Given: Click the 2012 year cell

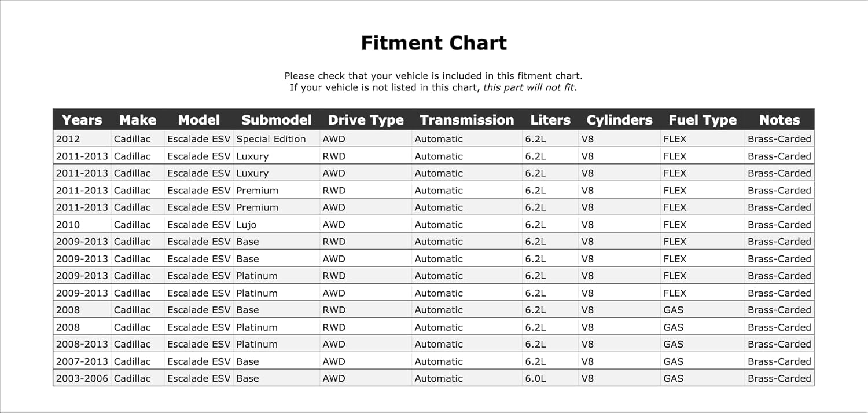Looking at the screenshot, I should point(68,139).
